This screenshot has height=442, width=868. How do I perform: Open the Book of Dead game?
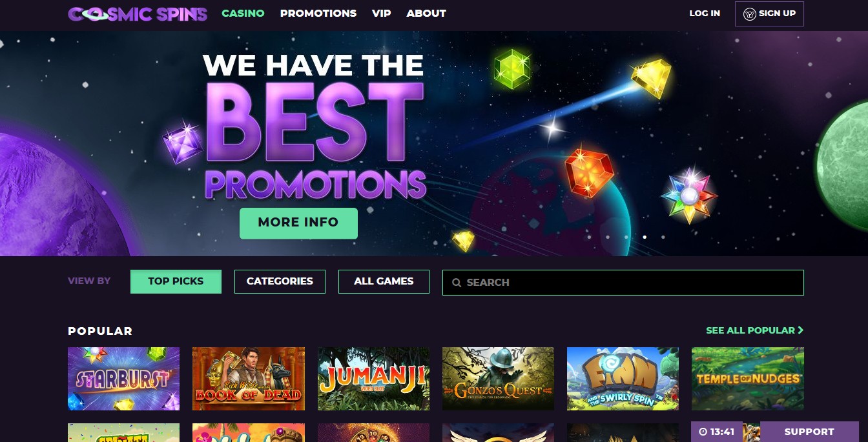coord(249,379)
